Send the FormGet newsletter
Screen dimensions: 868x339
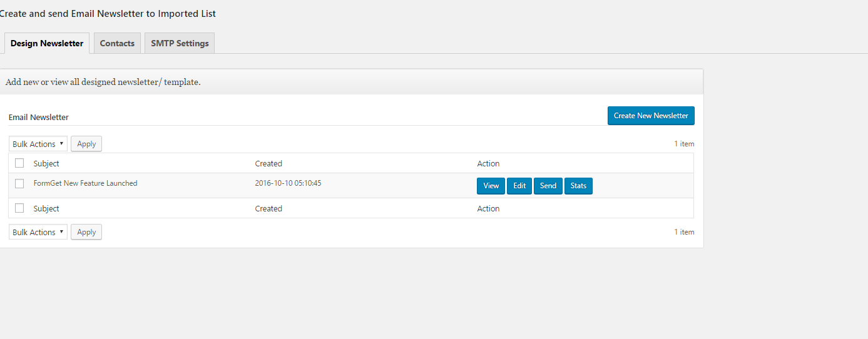tap(548, 186)
